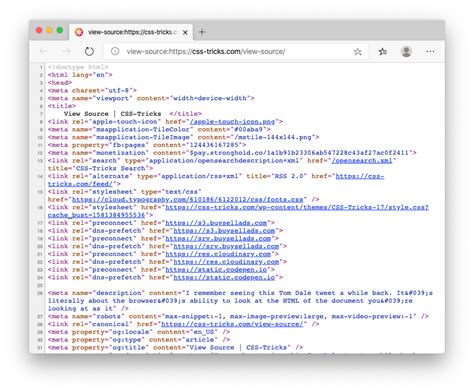This screenshot has width=474, height=392.
Task: Click the 'CSS-Tricks Search' title attribute text
Action: coord(110,168)
